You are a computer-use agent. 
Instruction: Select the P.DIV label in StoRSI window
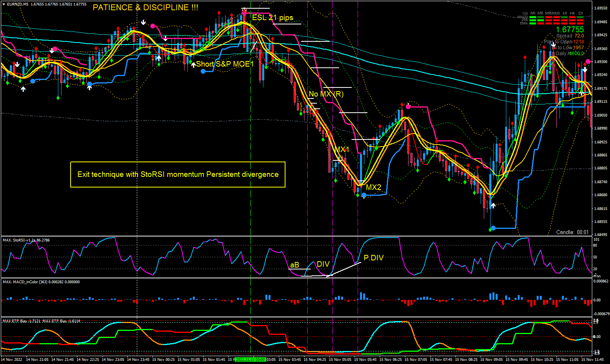pos(373,258)
